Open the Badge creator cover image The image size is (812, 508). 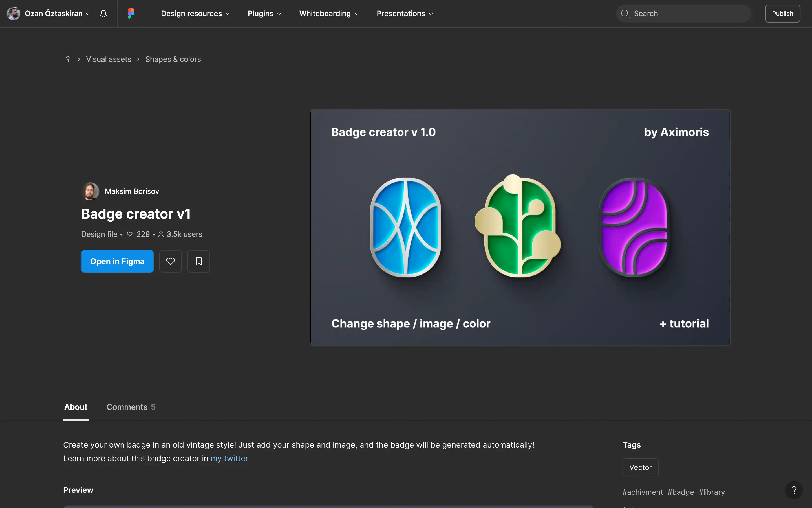pyautogui.click(x=520, y=227)
